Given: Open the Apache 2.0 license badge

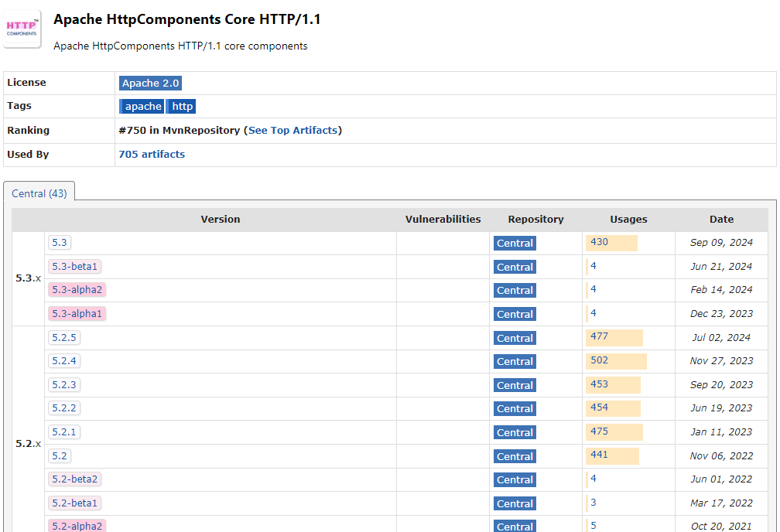Looking at the screenshot, I should pyautogui.click(x=150, y=83).
